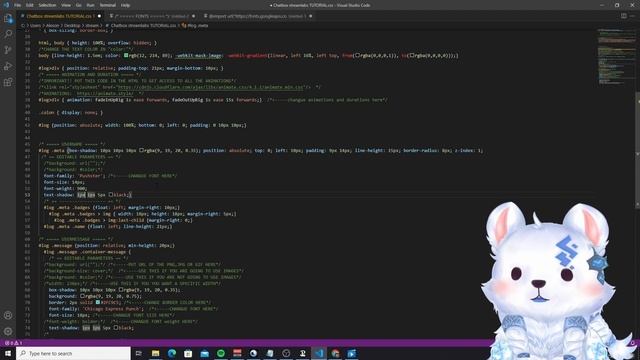Open the Windows Start menu

click(x=8, y=353)
